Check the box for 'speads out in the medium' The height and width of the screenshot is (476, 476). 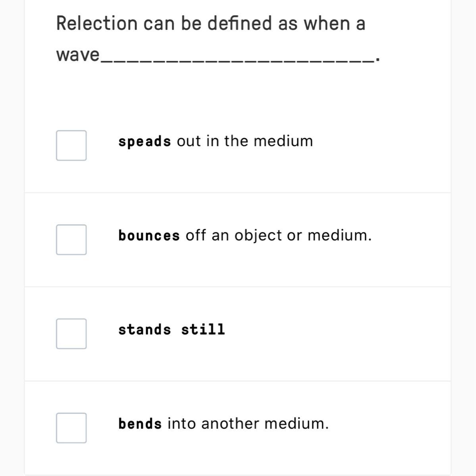71,145
